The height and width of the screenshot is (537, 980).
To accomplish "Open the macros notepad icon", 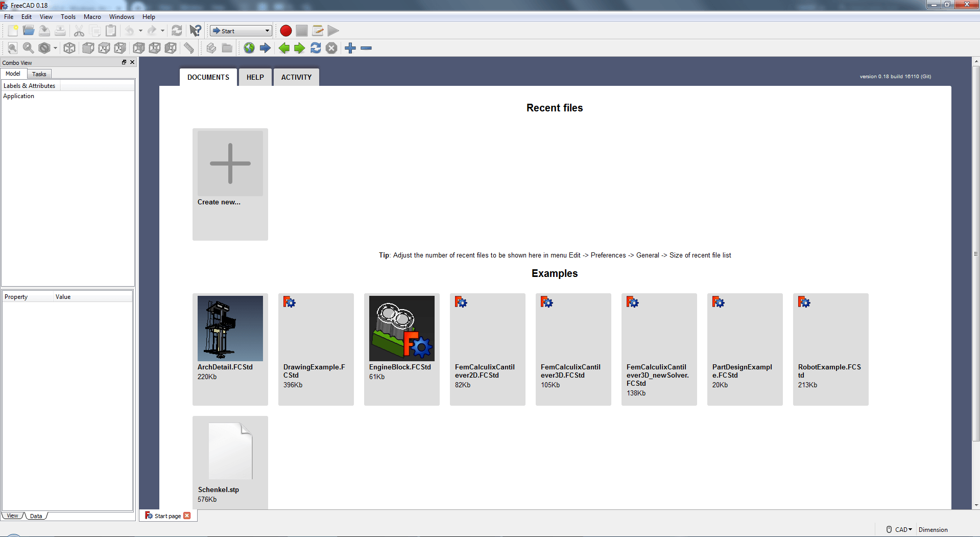I will click(318, 31).
